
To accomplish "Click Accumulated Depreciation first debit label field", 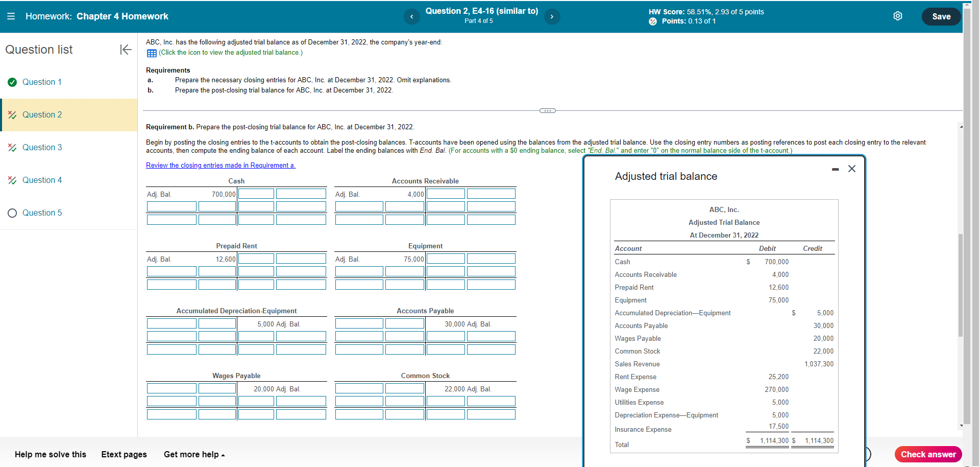I will (171, 323).
